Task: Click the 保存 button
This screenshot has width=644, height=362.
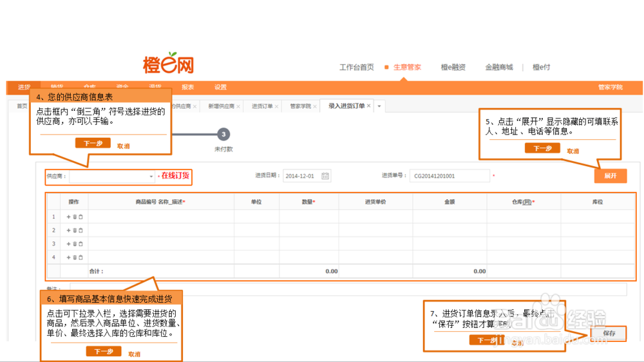Action: pyautogui.click(x=609, y=333)
